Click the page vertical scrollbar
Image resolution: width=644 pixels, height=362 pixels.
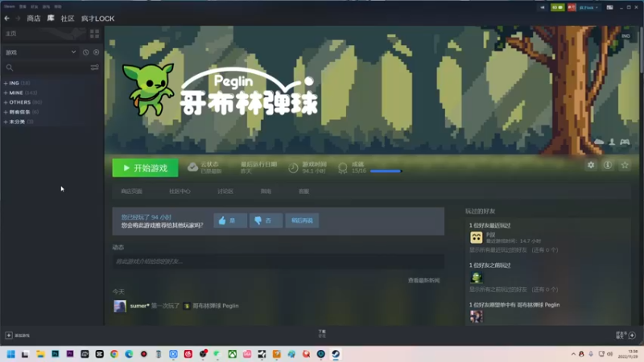coord(641,49)
